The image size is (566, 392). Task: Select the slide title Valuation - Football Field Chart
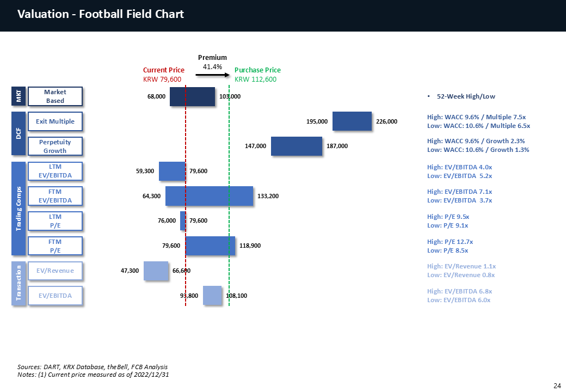(x=101, y=15)
